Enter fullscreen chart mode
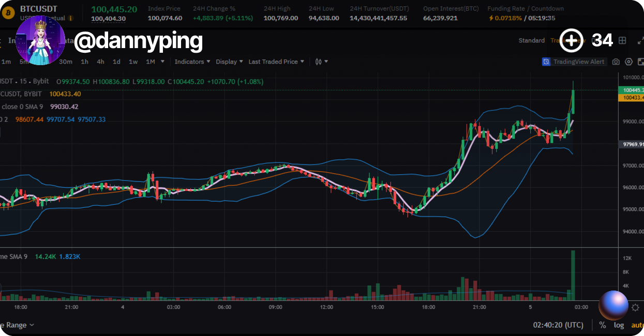 640,40
